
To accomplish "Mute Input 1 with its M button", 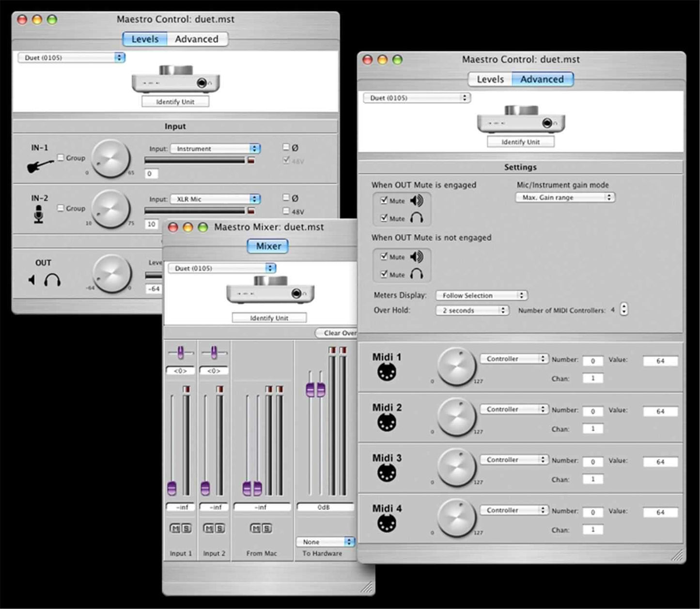I will click(x=176, y=528).
